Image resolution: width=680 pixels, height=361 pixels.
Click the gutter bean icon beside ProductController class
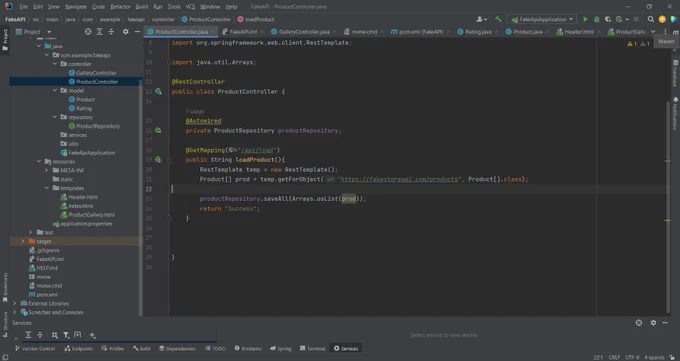point(158,92)
